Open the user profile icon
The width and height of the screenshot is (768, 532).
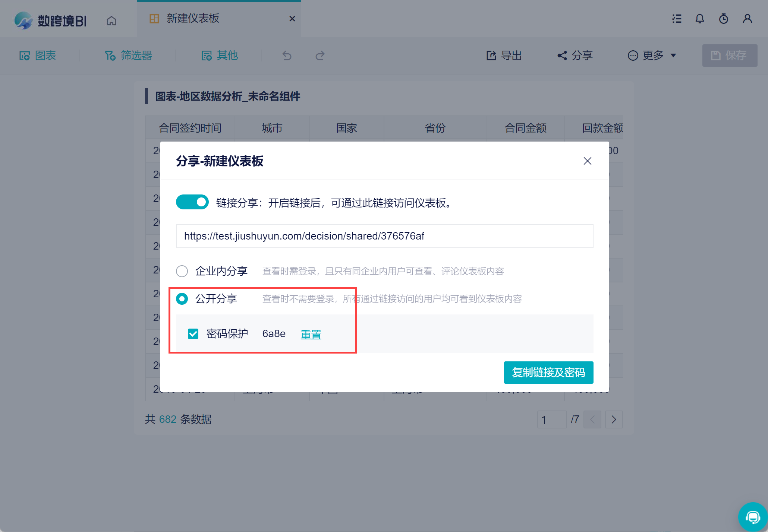tap(747, 19)
